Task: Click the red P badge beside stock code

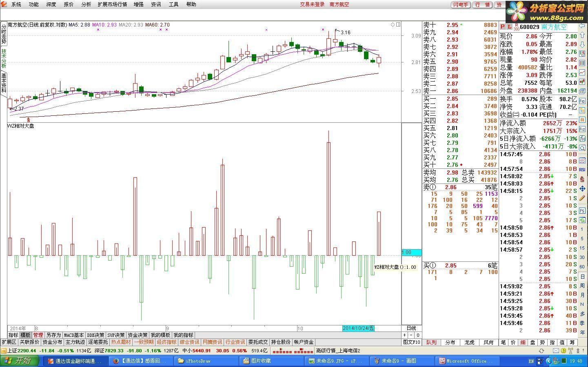Action: click(x=503, y=27)
